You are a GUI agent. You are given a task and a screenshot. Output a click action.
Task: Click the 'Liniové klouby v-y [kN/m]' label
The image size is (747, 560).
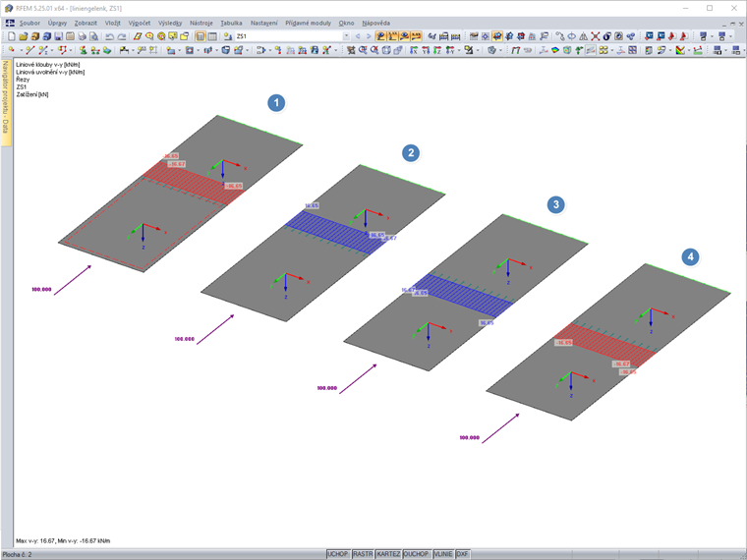tap(48, 64)
